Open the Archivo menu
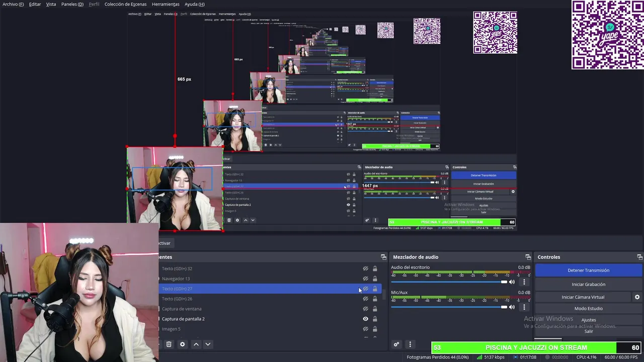This screenshot has width=644, height=362. pos(13,4)
